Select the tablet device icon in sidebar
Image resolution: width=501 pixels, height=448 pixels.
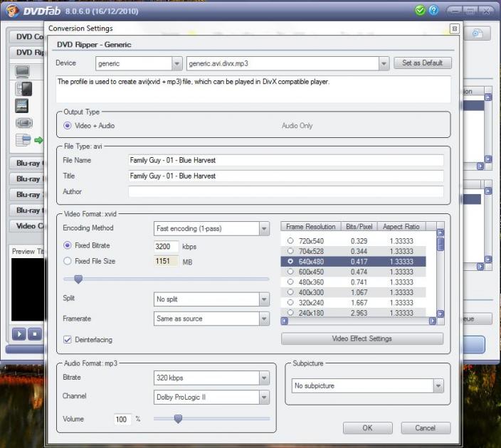coord(22,106)
